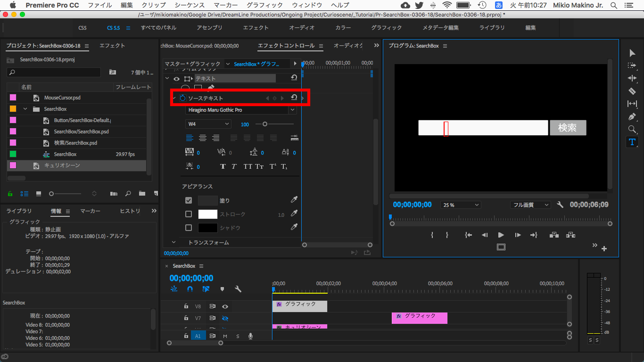Switch to the エフェクト workspace tab
Image resolution: width=644 pixels, height=362 pixels.
pos(256,28)
